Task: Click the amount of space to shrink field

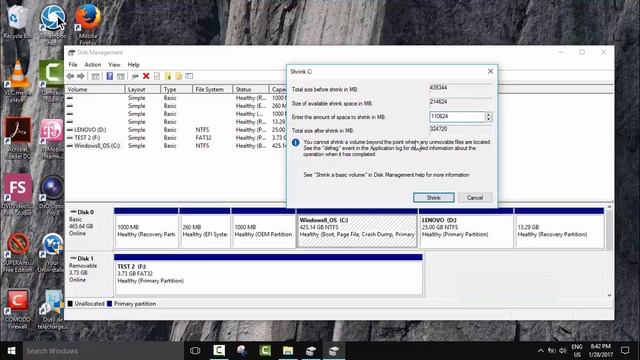Action: (x=457, y=117)
